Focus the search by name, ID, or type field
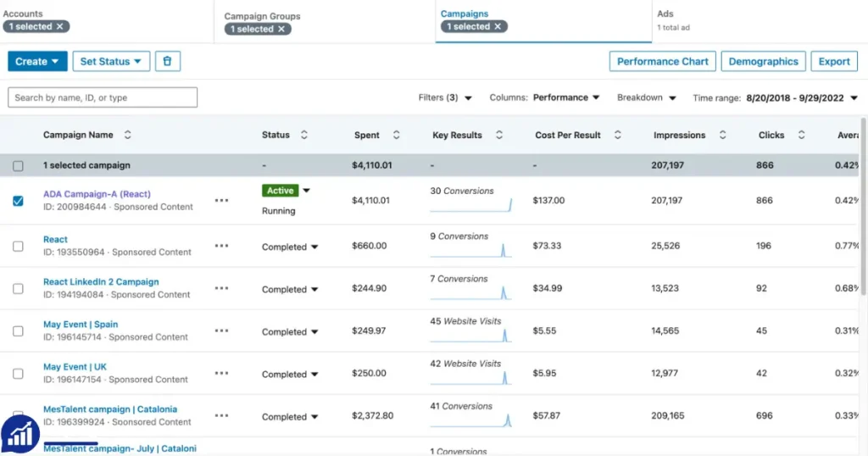Image resolution: width=868 pixels, height=456 pixels. click(x=103, y=97)
